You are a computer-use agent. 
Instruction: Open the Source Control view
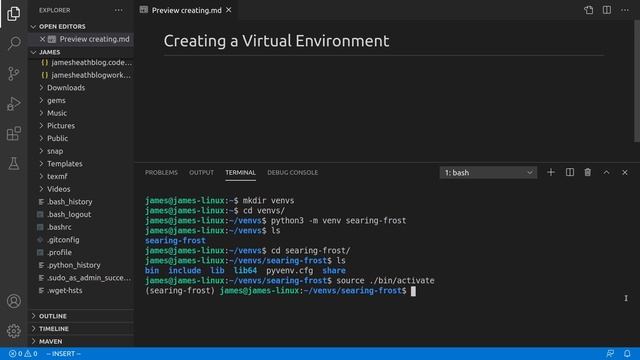tap(13, 73)
